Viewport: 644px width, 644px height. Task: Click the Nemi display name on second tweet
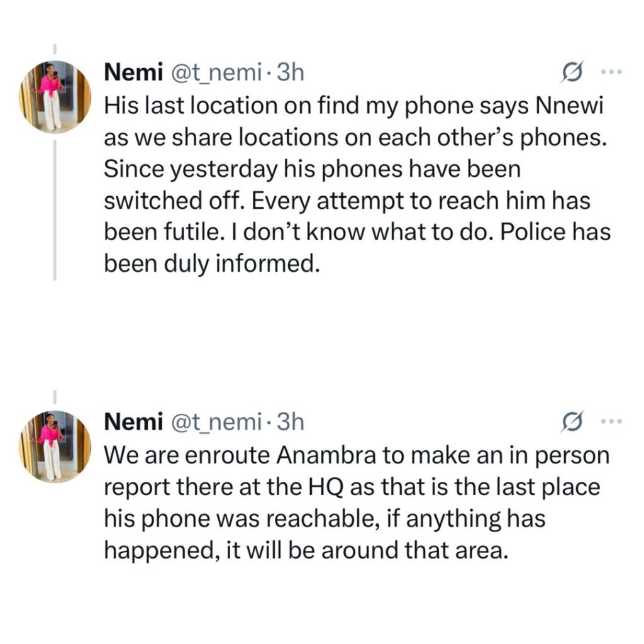point(131,421)
